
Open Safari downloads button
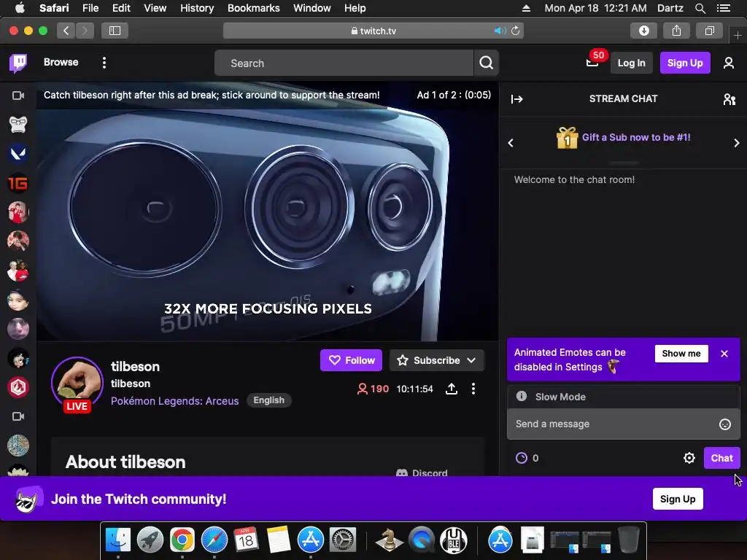(x=643, y=31)
